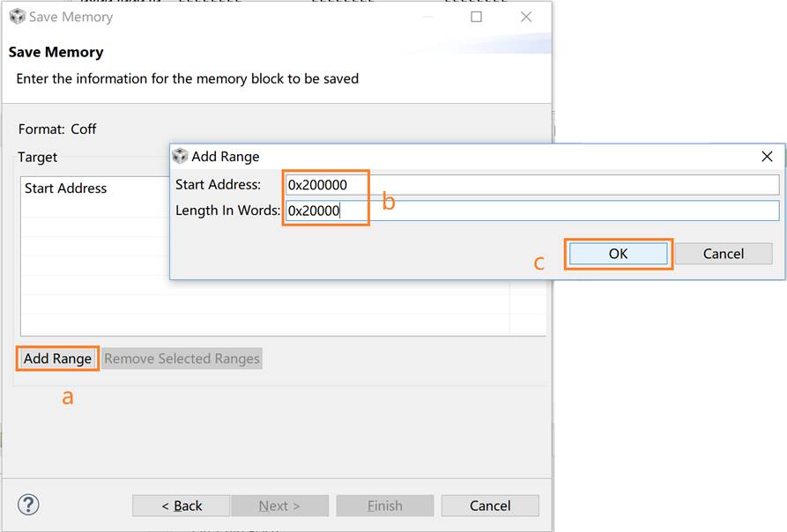Go to the previous page with Back
The height and width of the screenshot is (532, 787).
182,506
